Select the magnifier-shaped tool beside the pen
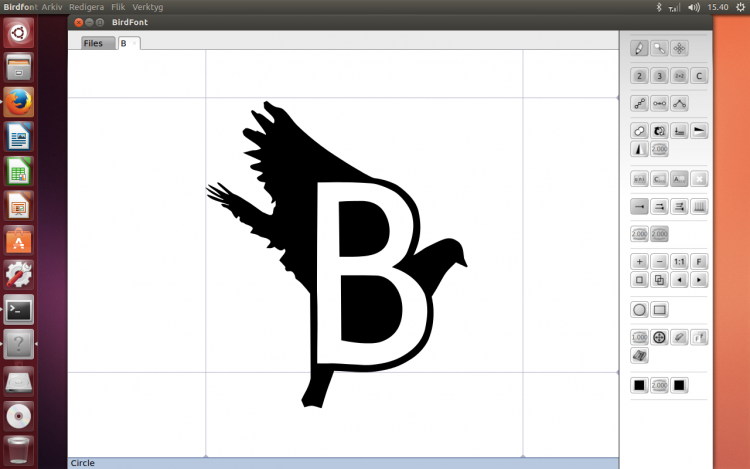 point(659,48)
